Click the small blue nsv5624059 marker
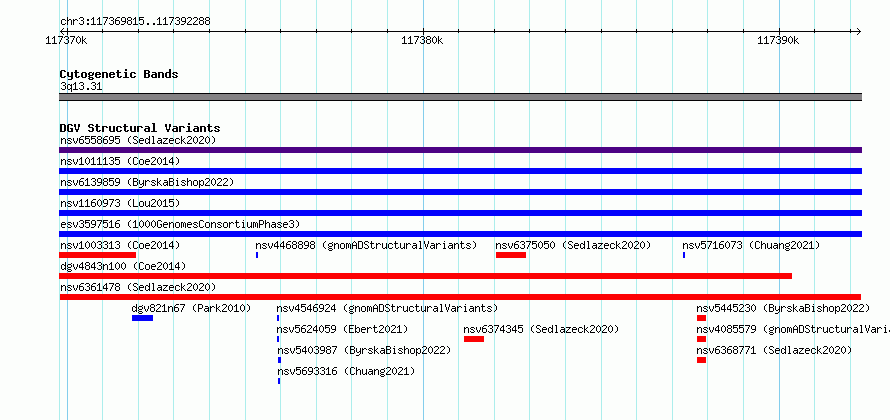890x420 pixels. (x=278, y=339)
